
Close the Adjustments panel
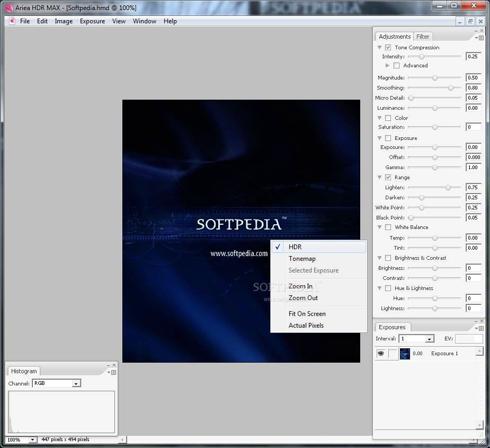pyautogui.click(x=482, y=31)
